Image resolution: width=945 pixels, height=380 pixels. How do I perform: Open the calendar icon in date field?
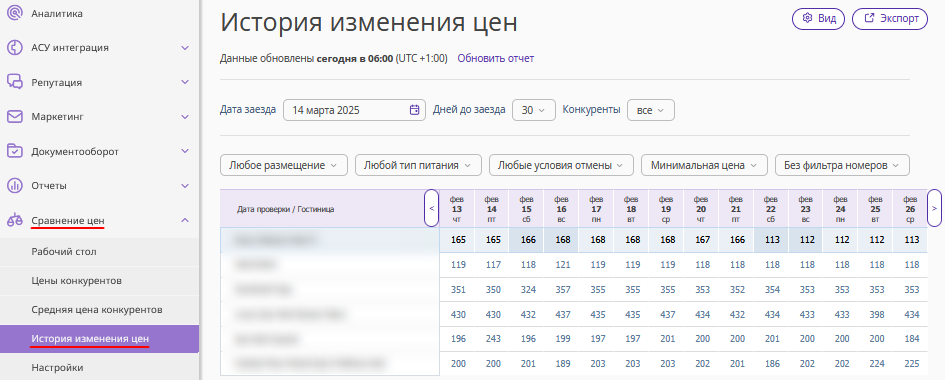click(x=414, y=110)
